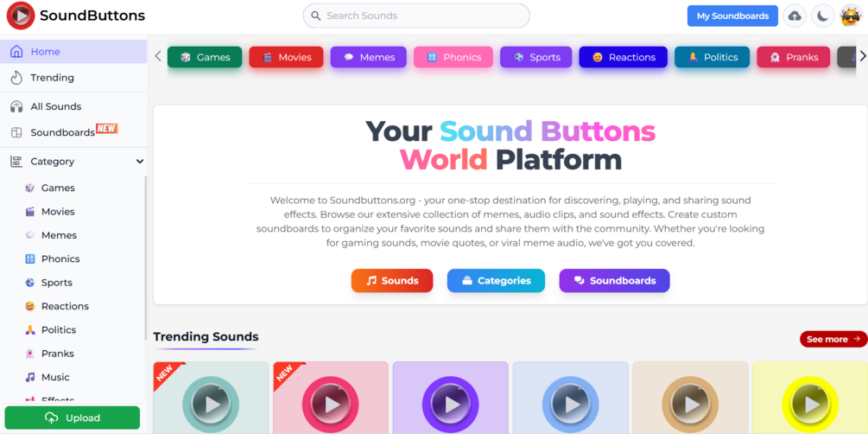Image resolution: width=868 pixels, height=434 pixels.
Task: Focus the Search Sounds field
Action: click(x=416, y=16)
